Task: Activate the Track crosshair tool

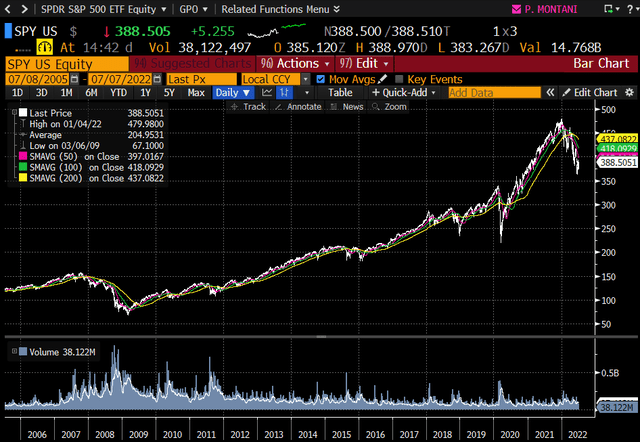Action: click(248, 107)
